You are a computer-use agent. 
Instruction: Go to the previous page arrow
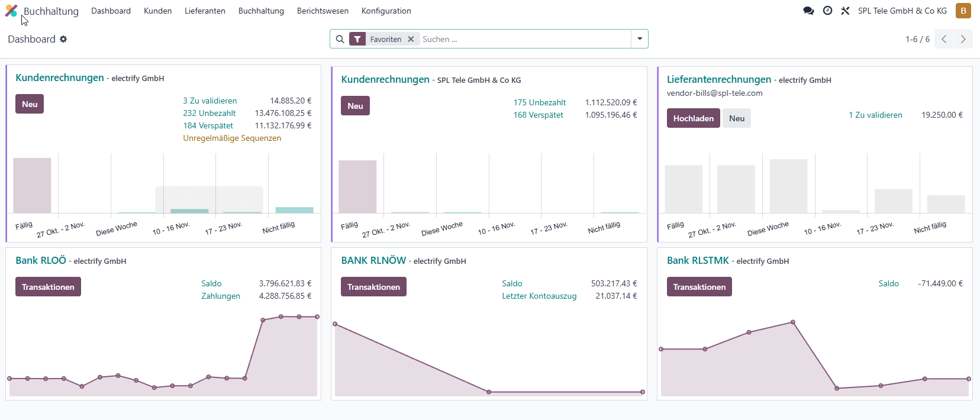coord(944,39)
